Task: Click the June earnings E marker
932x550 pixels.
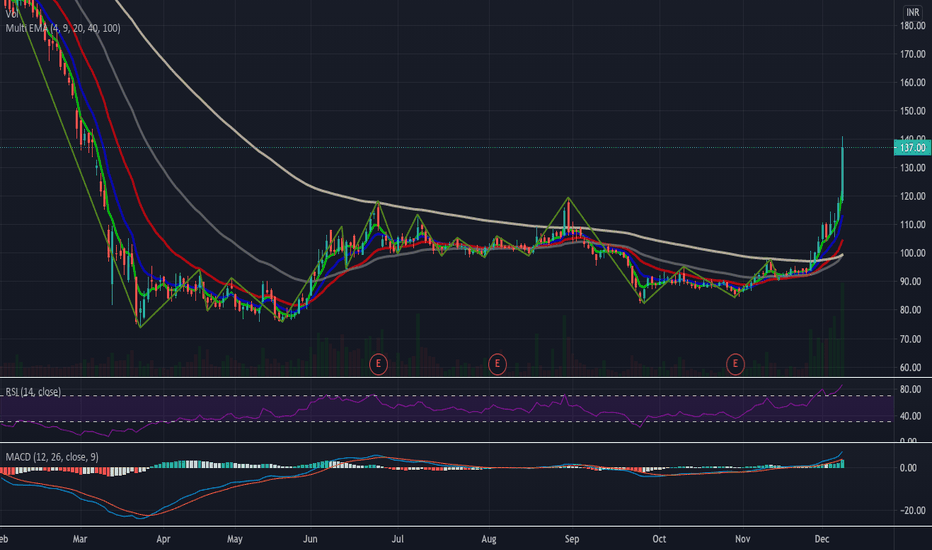Action: tap(378, 364)
